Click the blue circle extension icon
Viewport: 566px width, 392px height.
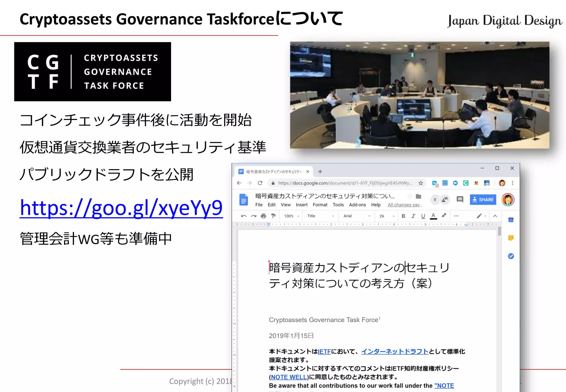point(455,183)
